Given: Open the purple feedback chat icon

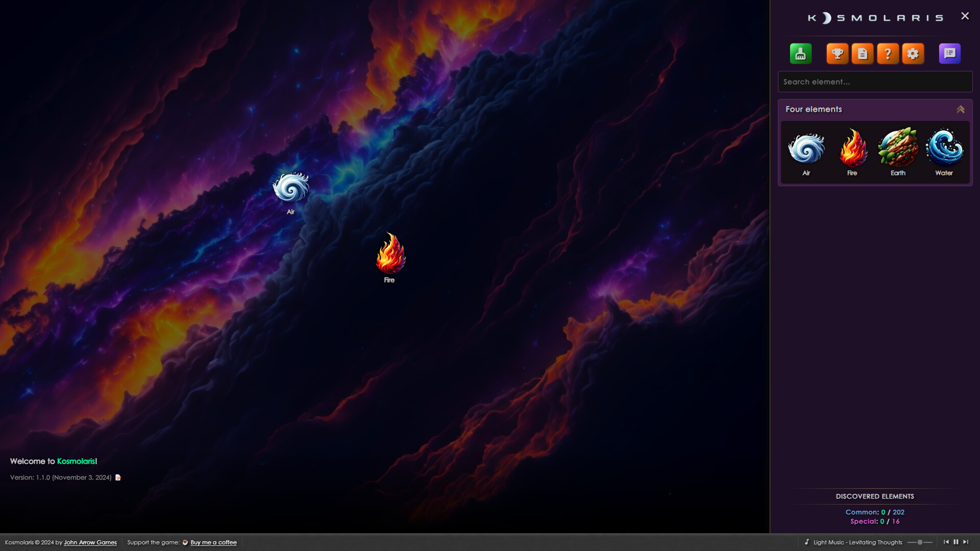Looking at the screenshot, I should (949, 53).
